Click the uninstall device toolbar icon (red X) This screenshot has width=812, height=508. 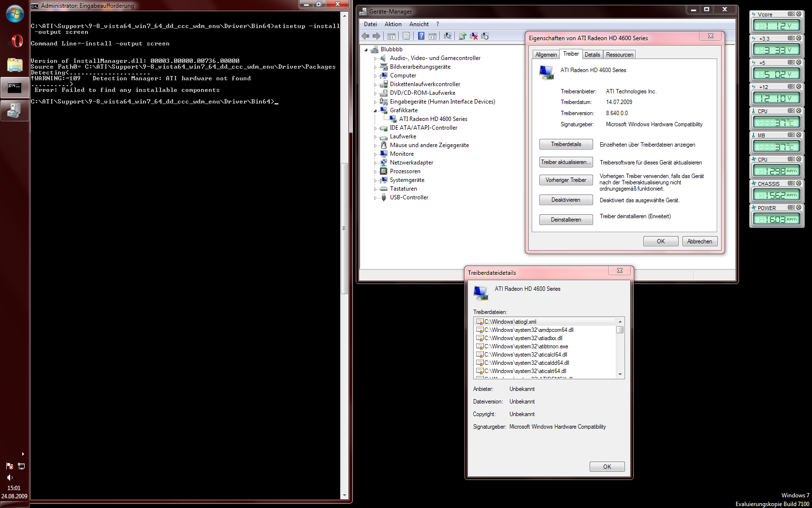click(474, 36)
